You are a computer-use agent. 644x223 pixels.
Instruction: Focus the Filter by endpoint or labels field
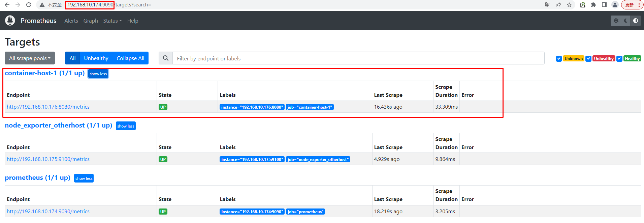(x=358, y=58)
